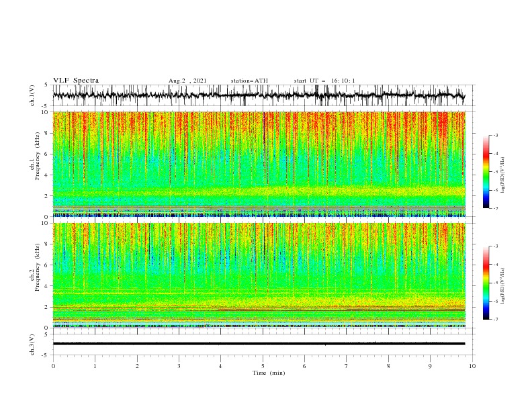The image size is (532, 411).
Task: Click the time axis tick label '3'
Action: click(x=179, y=366)
